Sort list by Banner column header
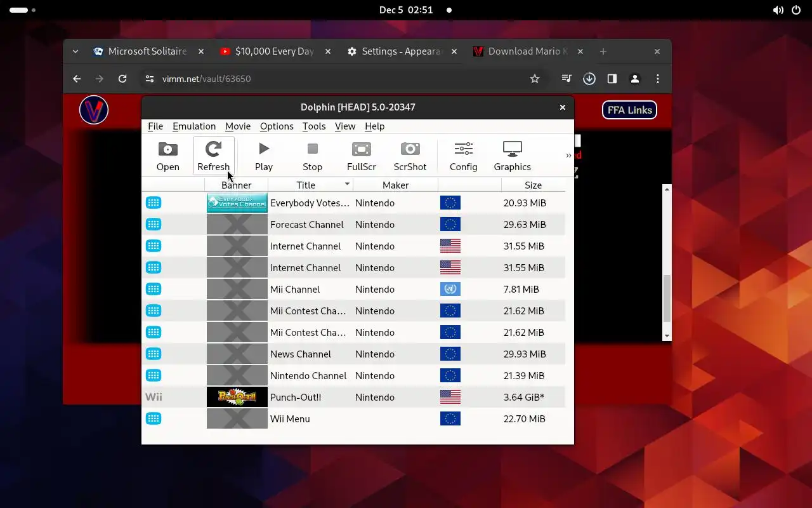The image size is (812, 508). coord(236,185)
